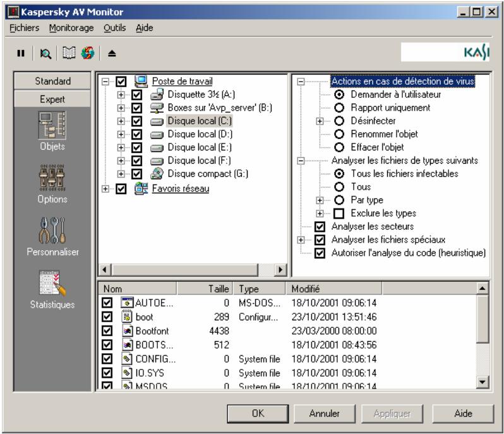Open the Fichiers menu
This screenshot has width=504, height=434.
pos(25,28)
